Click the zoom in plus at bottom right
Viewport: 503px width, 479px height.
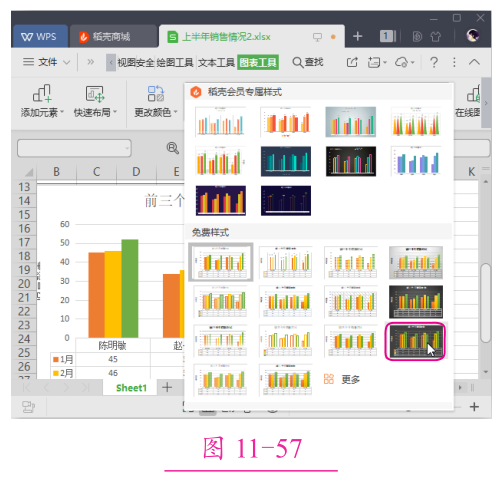coord(474,407)
